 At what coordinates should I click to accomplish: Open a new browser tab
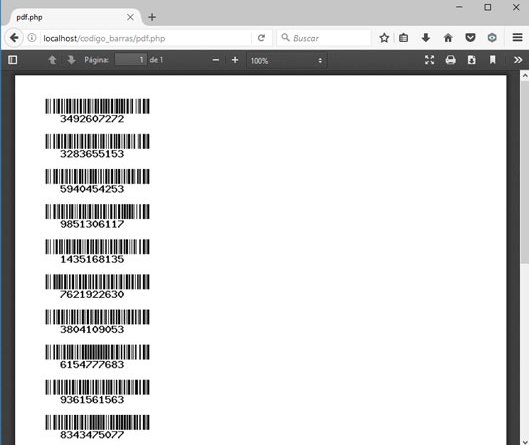pos(152,17)
